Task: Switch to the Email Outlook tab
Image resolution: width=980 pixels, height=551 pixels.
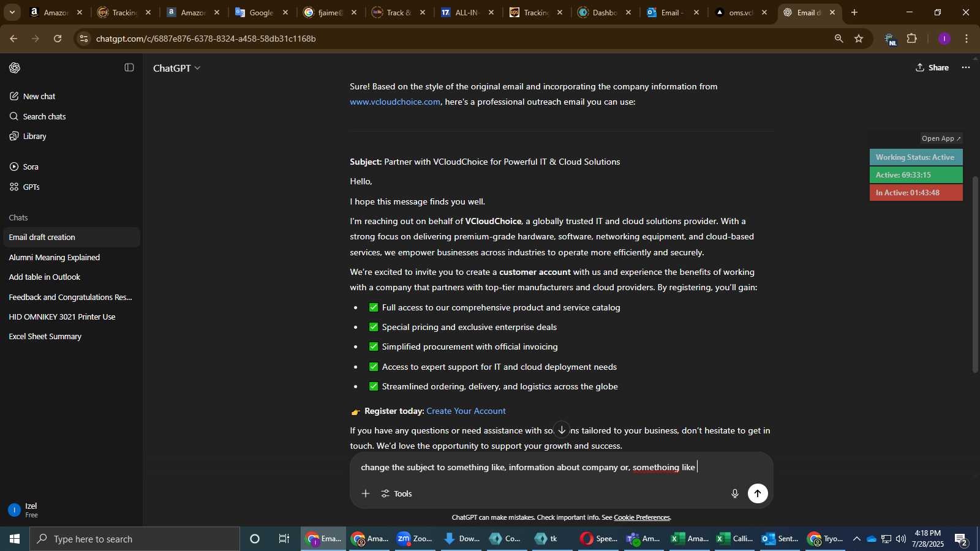Action: [x=674, y=12]
